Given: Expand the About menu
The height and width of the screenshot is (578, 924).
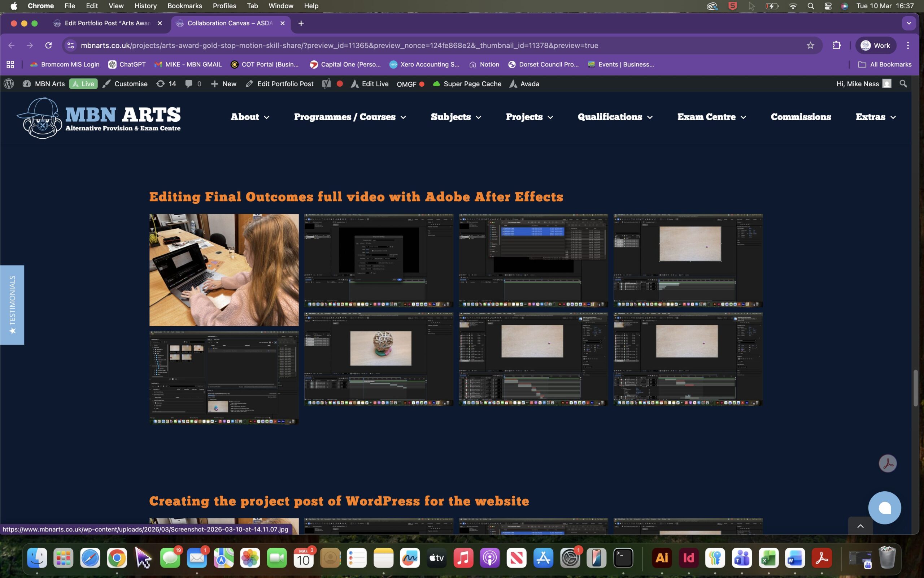Looking at the screenshot, I should [x=250, y=117].
